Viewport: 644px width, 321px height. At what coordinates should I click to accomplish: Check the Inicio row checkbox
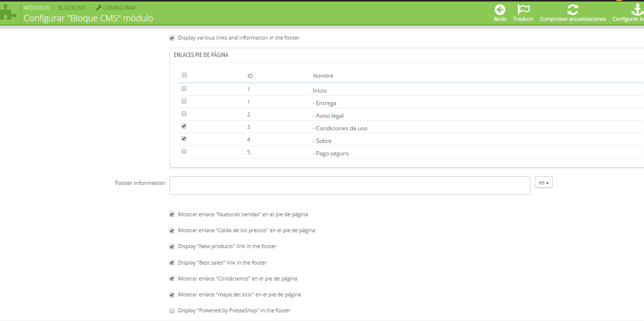[x=184, y=89]
